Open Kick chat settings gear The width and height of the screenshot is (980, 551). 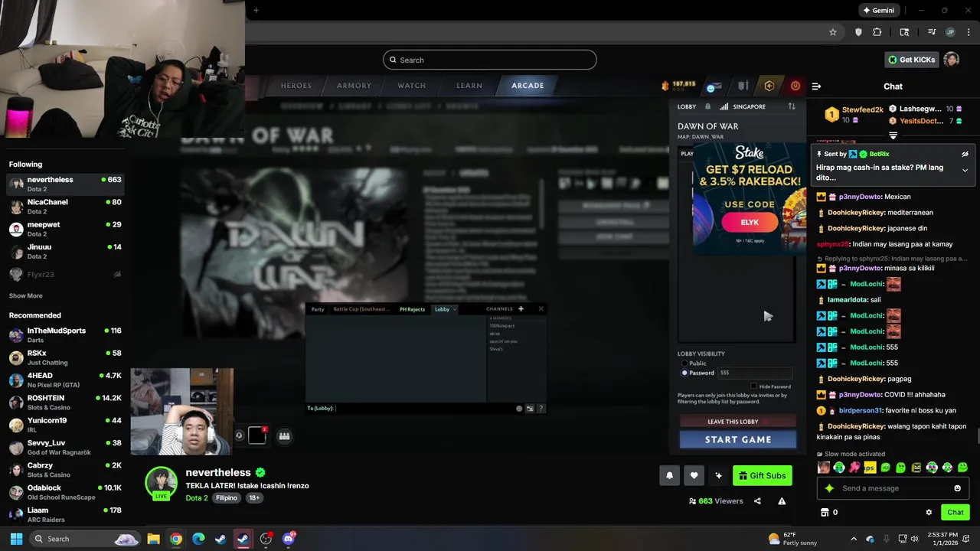(929, 513)
